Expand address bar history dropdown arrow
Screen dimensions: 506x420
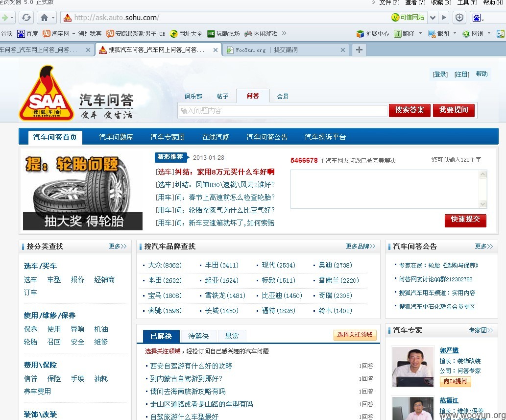pyautogui.click(x=433, y=18)
